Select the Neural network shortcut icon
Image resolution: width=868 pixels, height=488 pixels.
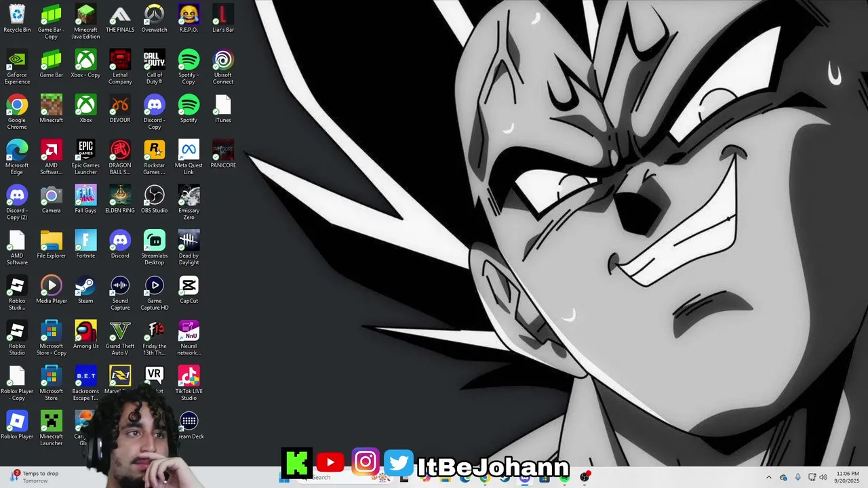coord(189,338)
